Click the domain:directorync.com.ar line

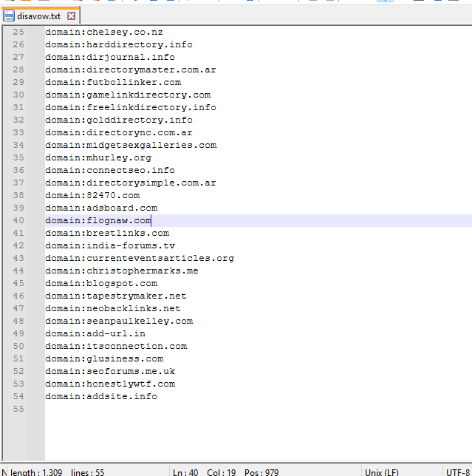(x=119, y=132)
